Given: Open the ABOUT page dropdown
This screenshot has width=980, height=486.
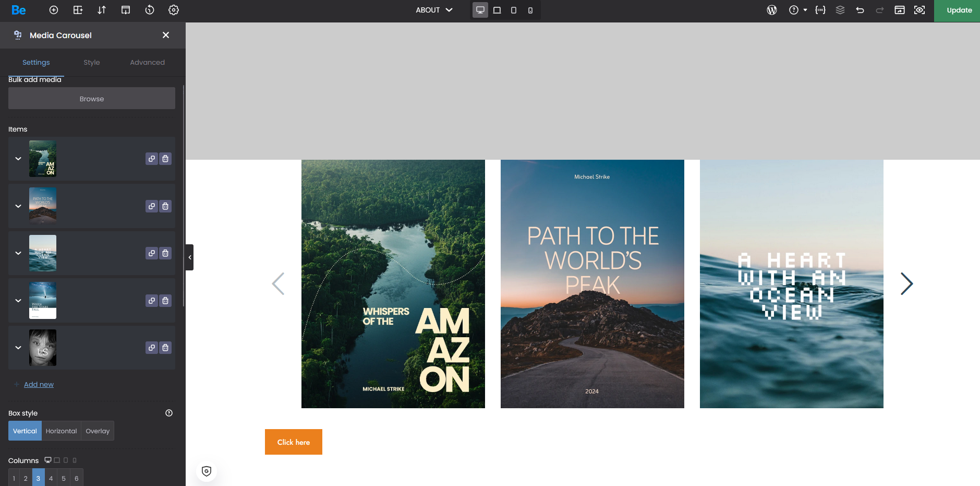Looking at the screenshot, I should [x=434, y=10].
